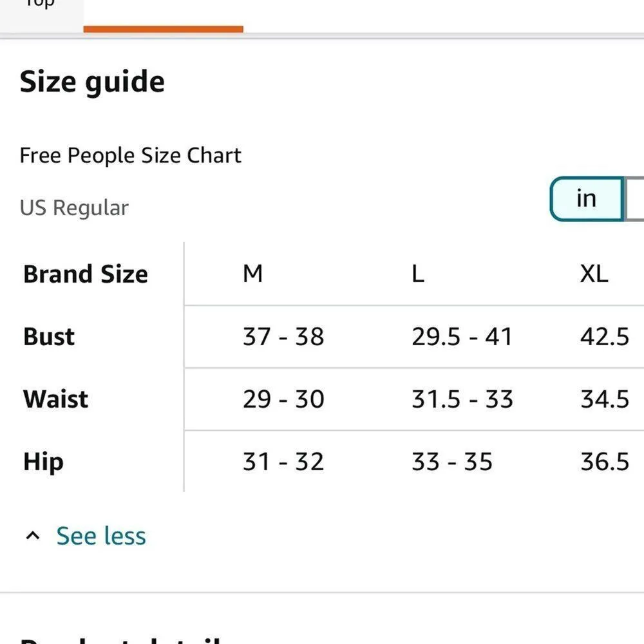The width and height of the screenshot is (644, 644).
Task: Click the "Size guide" heading
Action: coord(92,82)
